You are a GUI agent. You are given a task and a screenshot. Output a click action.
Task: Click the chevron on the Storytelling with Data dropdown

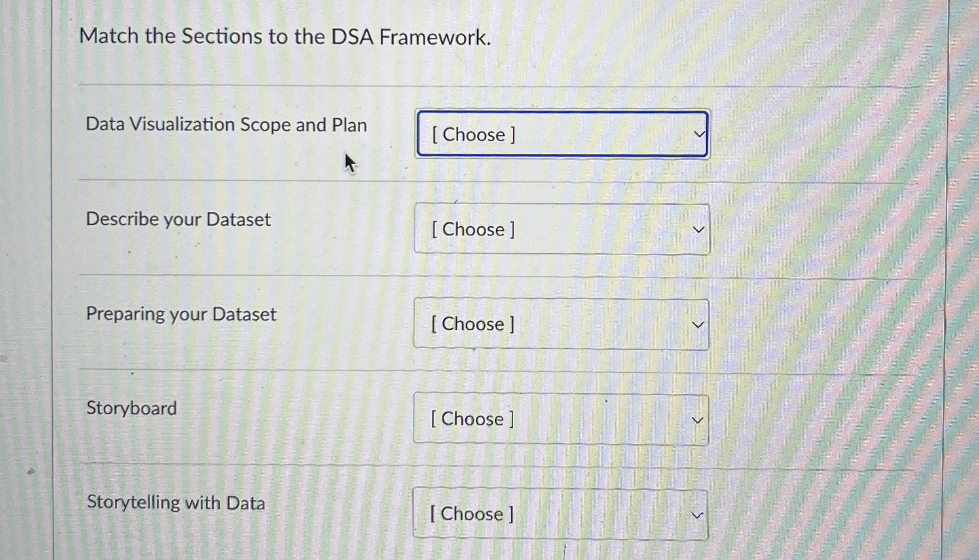[x=697, y=514]
